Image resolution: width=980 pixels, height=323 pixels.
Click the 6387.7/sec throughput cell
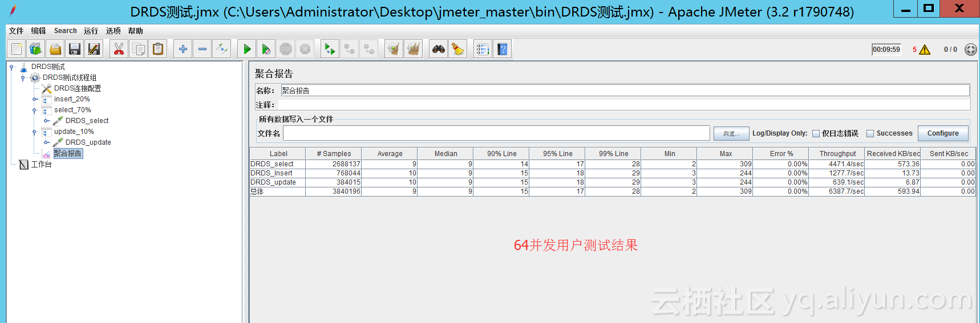tap(837, 191)
